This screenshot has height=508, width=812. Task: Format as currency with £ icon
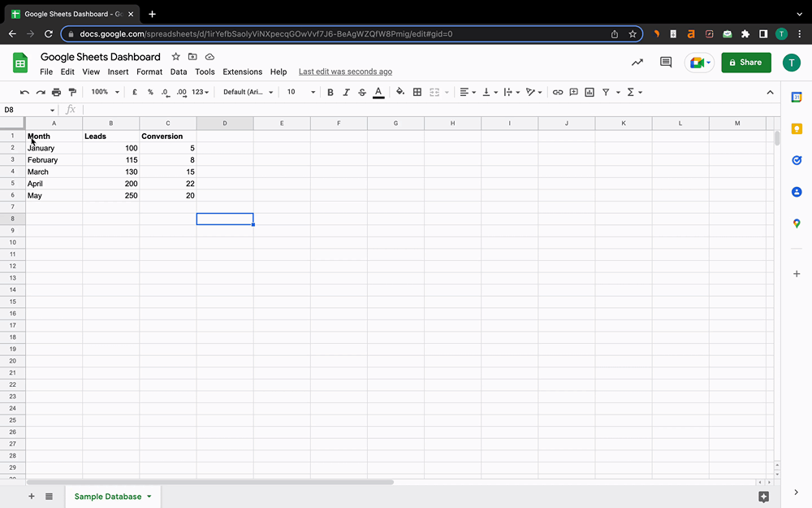[x=135, y=93]
